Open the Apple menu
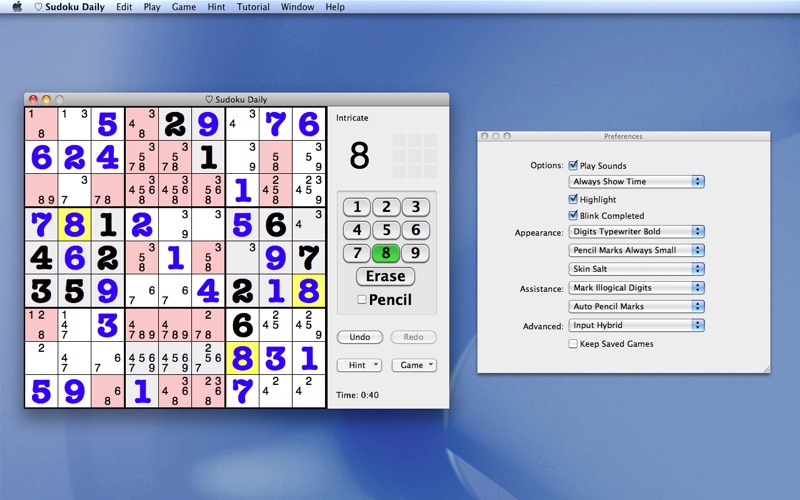 click(x=17, y=7)
